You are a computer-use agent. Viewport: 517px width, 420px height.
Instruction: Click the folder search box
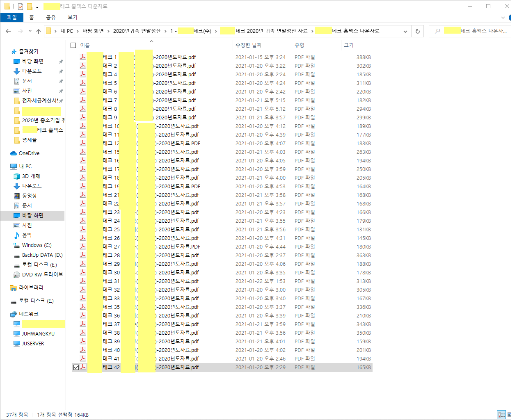(471, 31)
